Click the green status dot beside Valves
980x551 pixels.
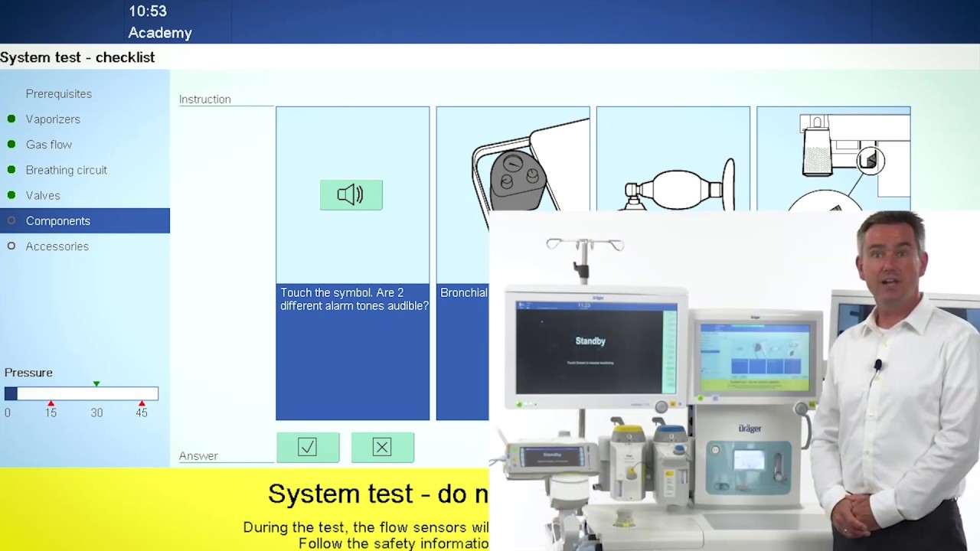click(x=11, y=195)
